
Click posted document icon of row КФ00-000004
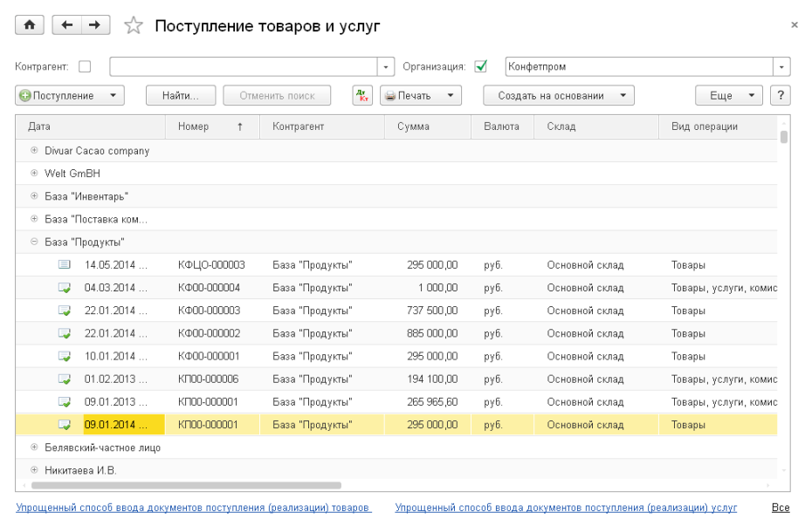click(65, 288)
